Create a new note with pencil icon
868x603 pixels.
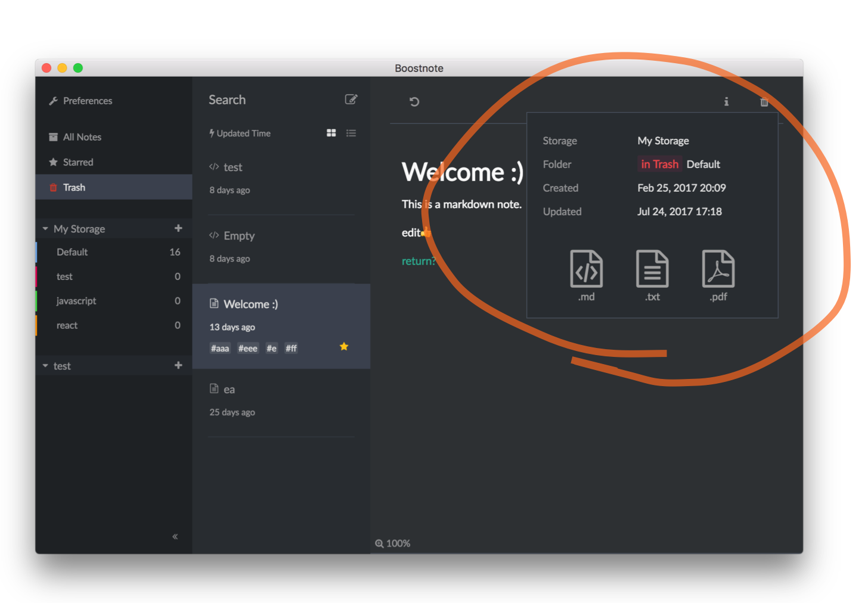[x=351, y=100]
